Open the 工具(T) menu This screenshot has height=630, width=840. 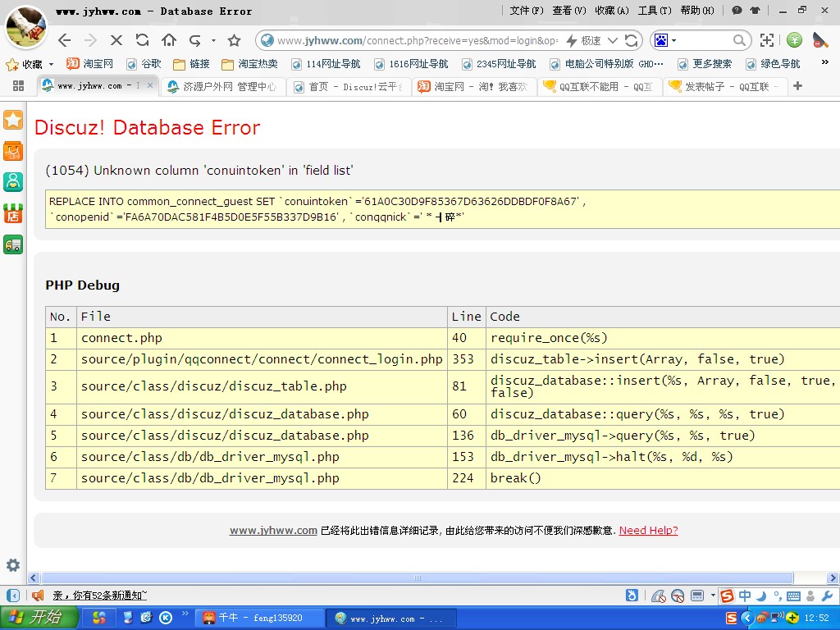[654, 11]
